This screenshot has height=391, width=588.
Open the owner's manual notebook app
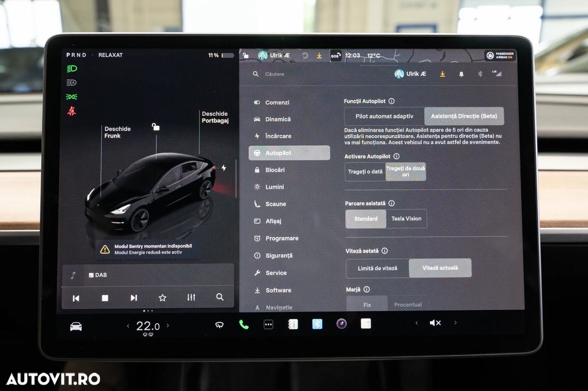point(292,324)
